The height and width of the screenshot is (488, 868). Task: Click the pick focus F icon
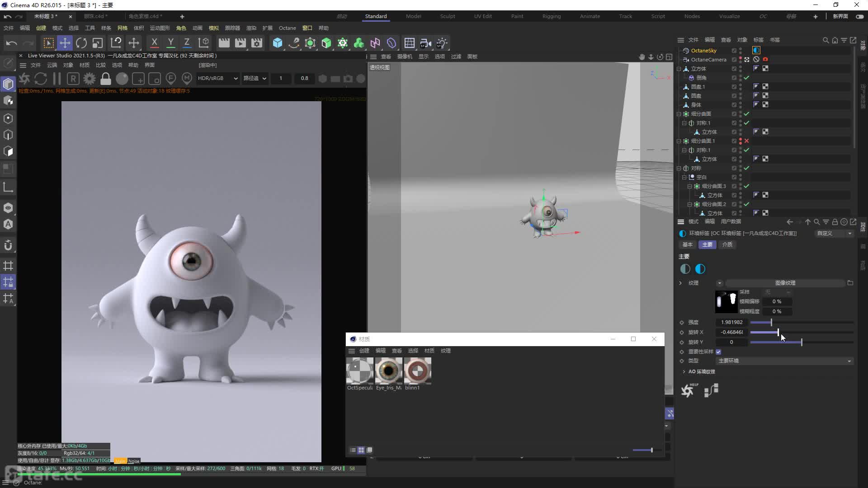point(171,79)
